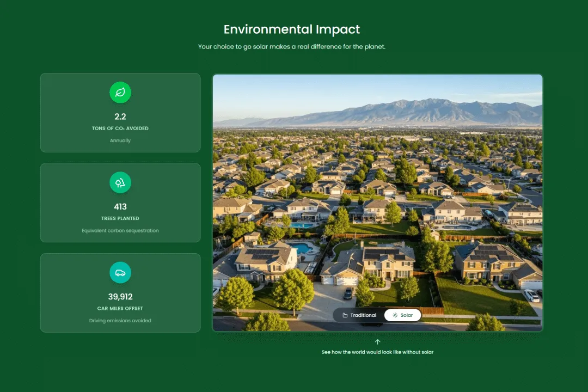
Task: Select the Solar tab in the image switcher
Action: coord(402,315)
